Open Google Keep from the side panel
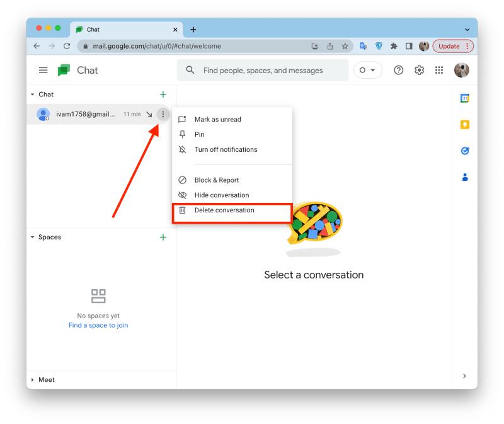This screenshot has height=424, width=504. 464,125
